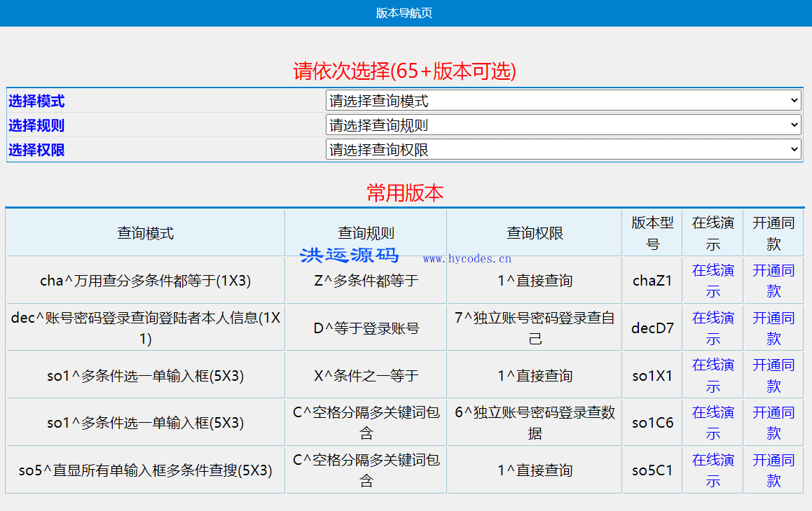
Task: Click 1^直接查询 in so5C1 row
Action: coord(535,470)
